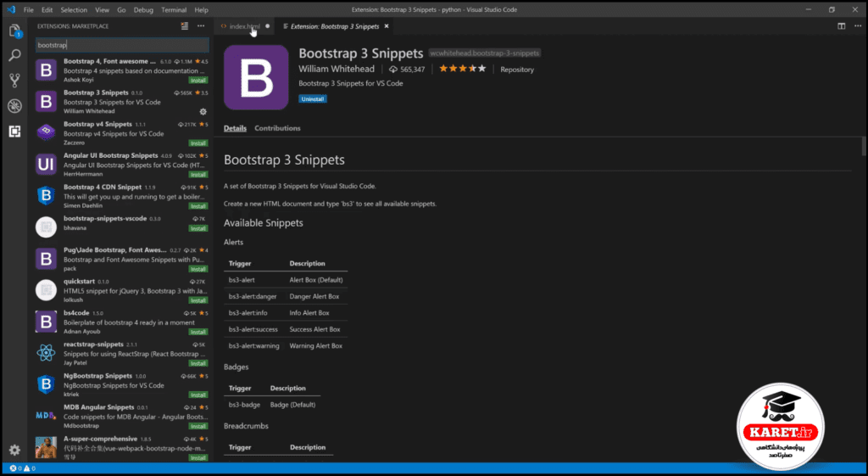Open the Repository link

click(x=517, y=70)
